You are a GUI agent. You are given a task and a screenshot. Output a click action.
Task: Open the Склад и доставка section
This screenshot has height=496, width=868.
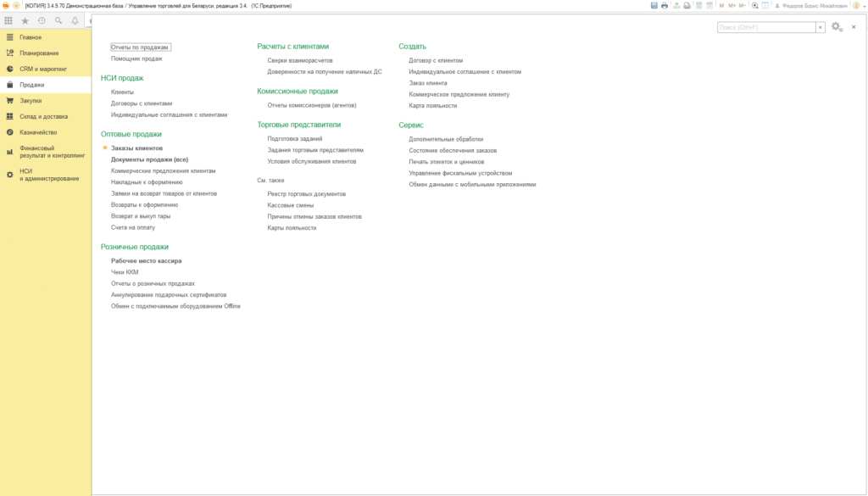click(46, 117)
